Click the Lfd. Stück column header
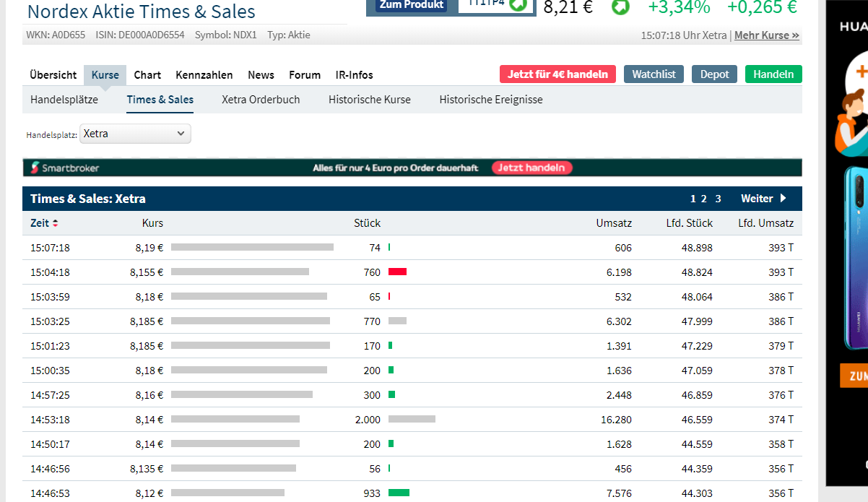The height and width of the screenshot is (502, 868). pos(689,223)
